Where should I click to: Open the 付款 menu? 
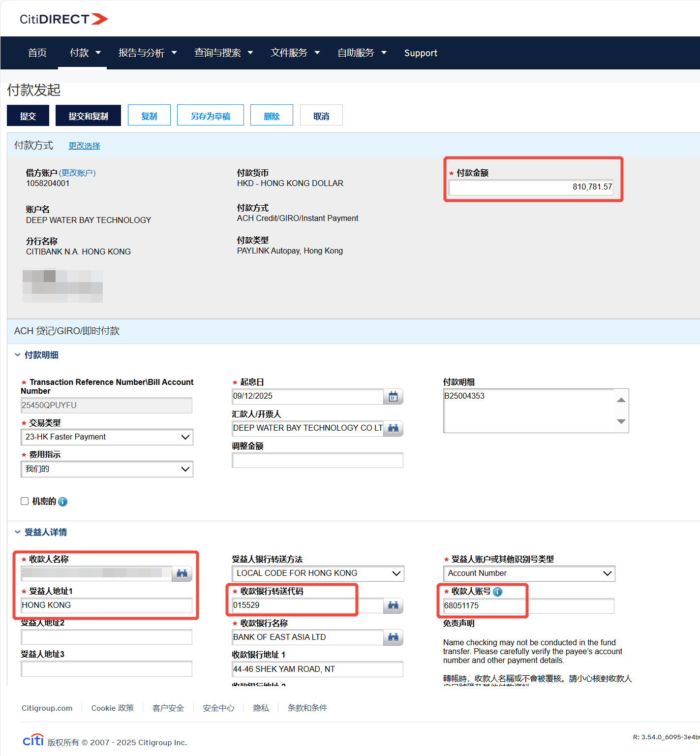(85, 53)
